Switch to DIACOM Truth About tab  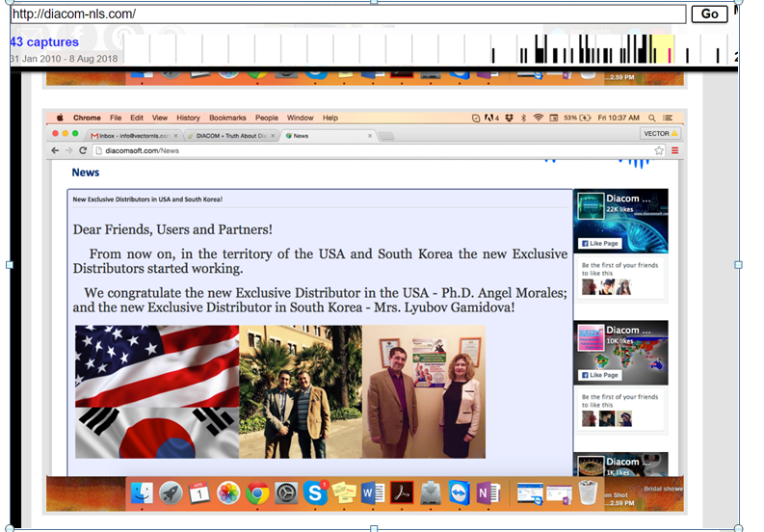229,136
